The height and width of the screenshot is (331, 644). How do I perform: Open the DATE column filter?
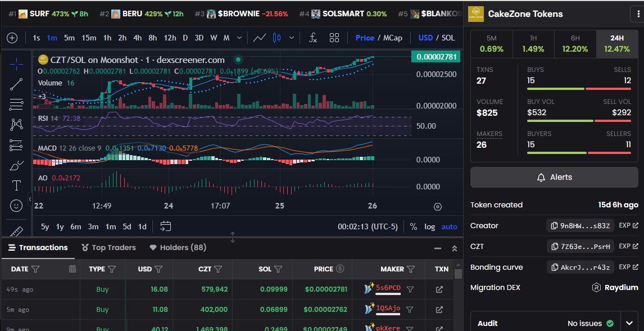click(x=36, y=269)
